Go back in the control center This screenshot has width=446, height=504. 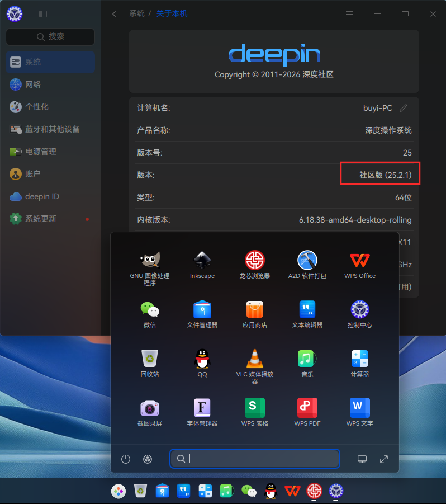(x=114, y=14)
